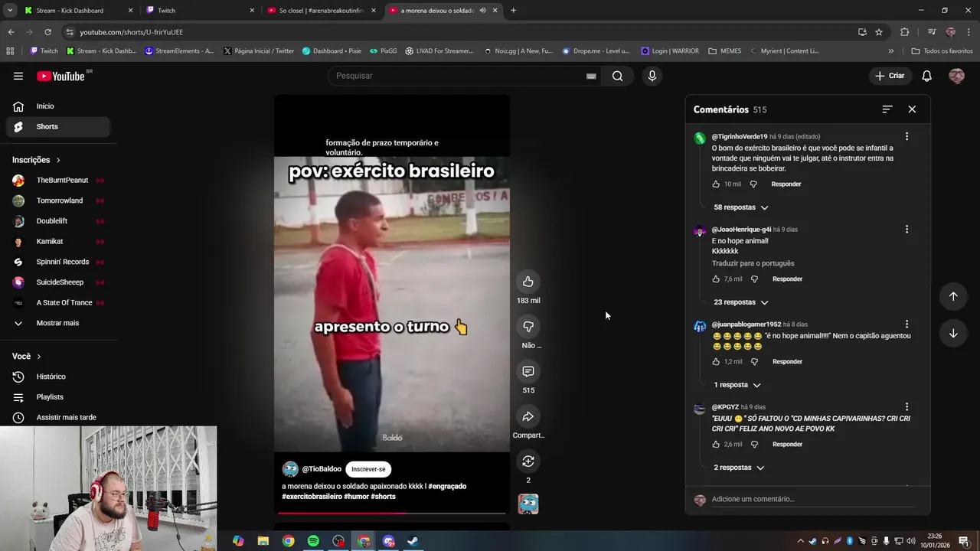Click the browser address bar URL

(132, 32)
